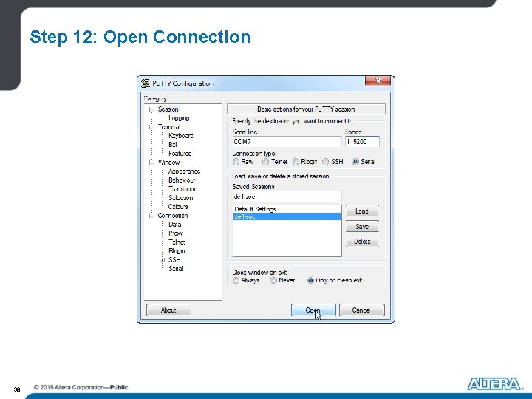Open the Translation category
This screenshot has height=399, width=532.
pyautogui.click(x=183, y=189)
